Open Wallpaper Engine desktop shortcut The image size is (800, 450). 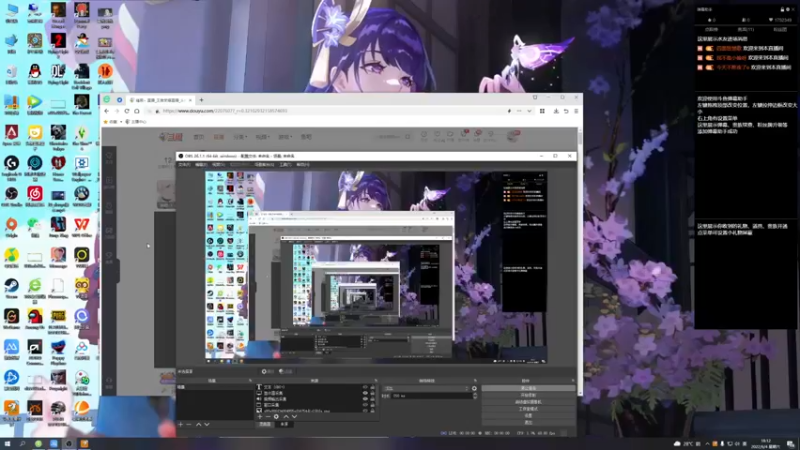pyautogui.click(x=82, y=163)
